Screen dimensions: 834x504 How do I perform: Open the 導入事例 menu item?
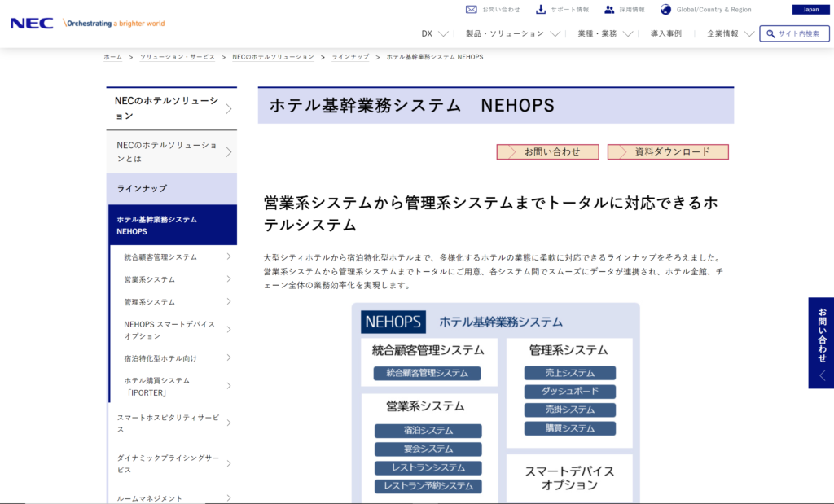click(x=666, y=33)
